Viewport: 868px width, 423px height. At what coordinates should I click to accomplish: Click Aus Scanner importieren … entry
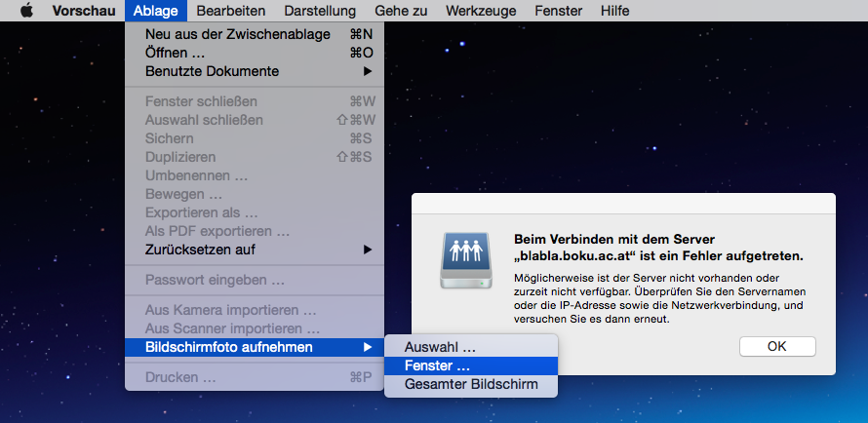tap(255, 329)
